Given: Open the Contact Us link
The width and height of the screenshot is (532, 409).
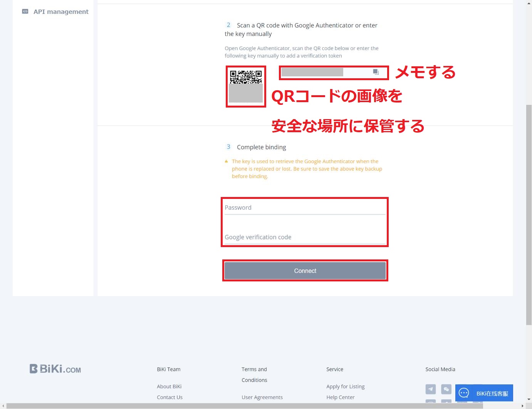Looking at the screenshot, I should pos(170,397).
